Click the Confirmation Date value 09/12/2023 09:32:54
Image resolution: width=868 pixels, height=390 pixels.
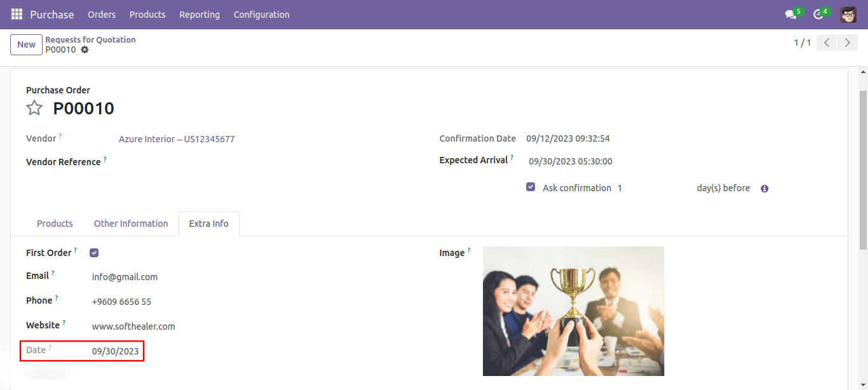[568, 138]
